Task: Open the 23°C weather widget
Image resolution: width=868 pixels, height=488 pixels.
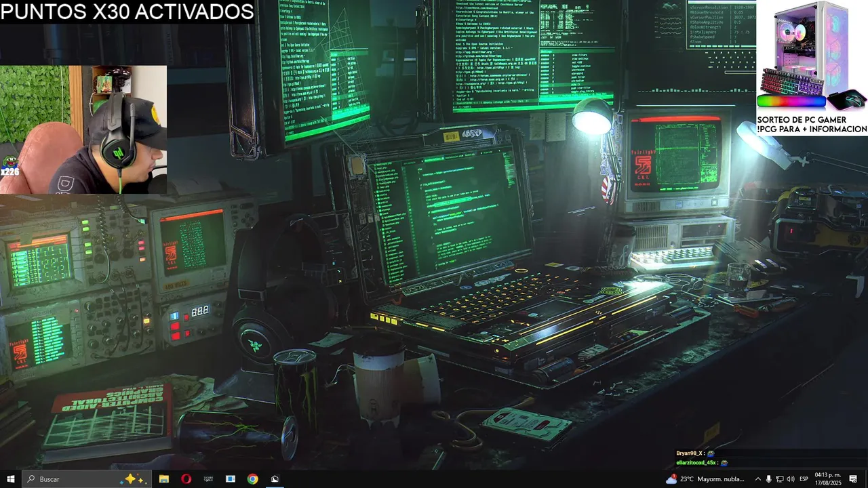Action: 705,479
